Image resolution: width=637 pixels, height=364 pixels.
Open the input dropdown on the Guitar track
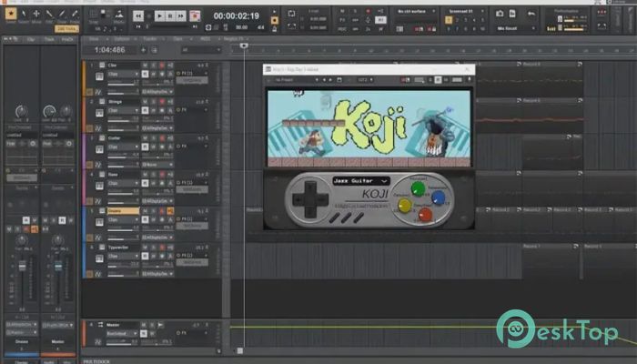click(x=157, y=165)
